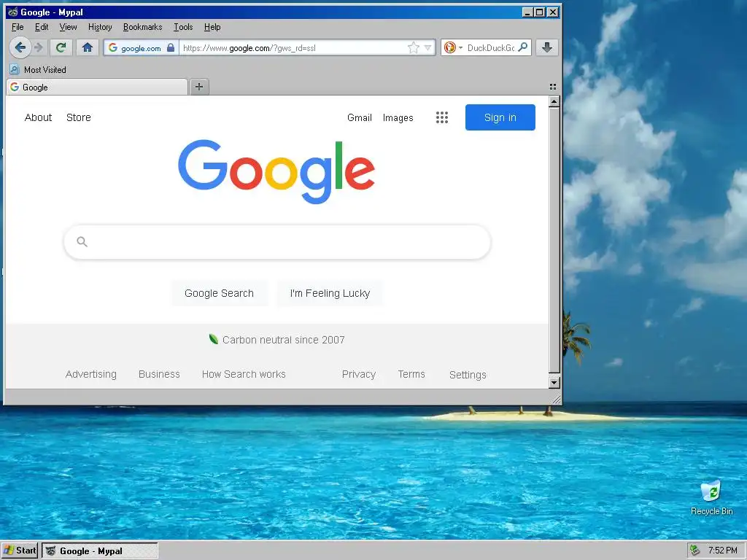Click the blue Sign in button
747x560 pixels.
coord(500,117)
